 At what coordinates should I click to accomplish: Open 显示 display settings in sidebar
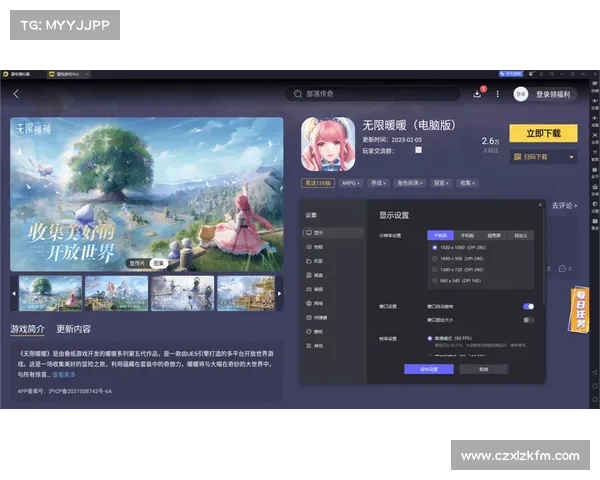(x=332, y=233)
